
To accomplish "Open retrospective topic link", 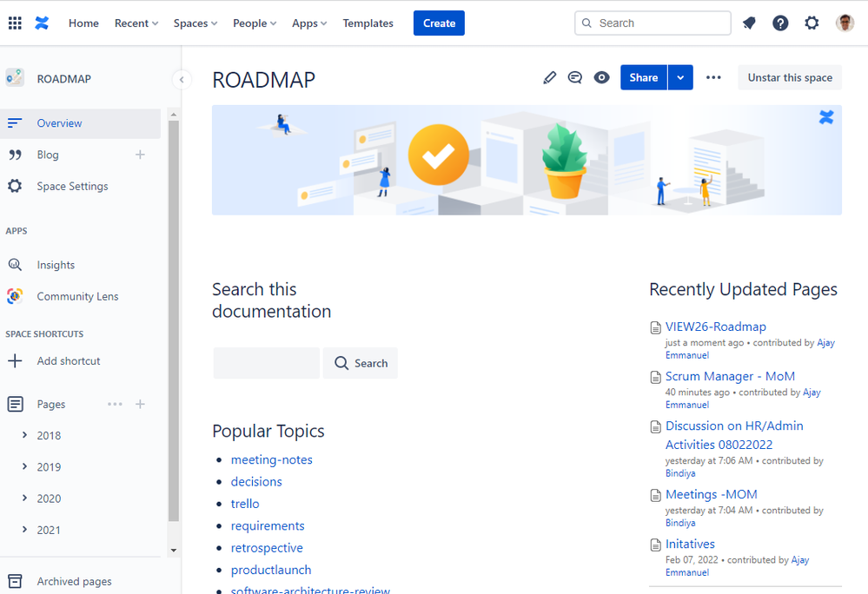I will (267, 548).
